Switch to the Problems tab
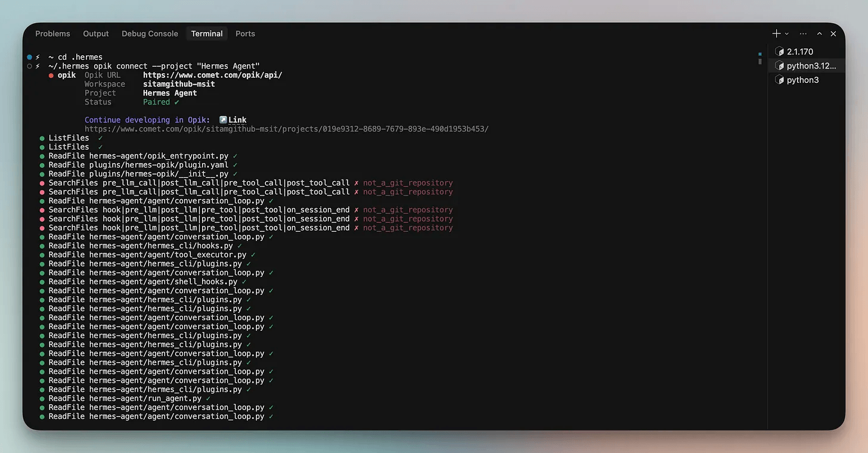This screenshot has width=868, height=453. click(52, 33)
